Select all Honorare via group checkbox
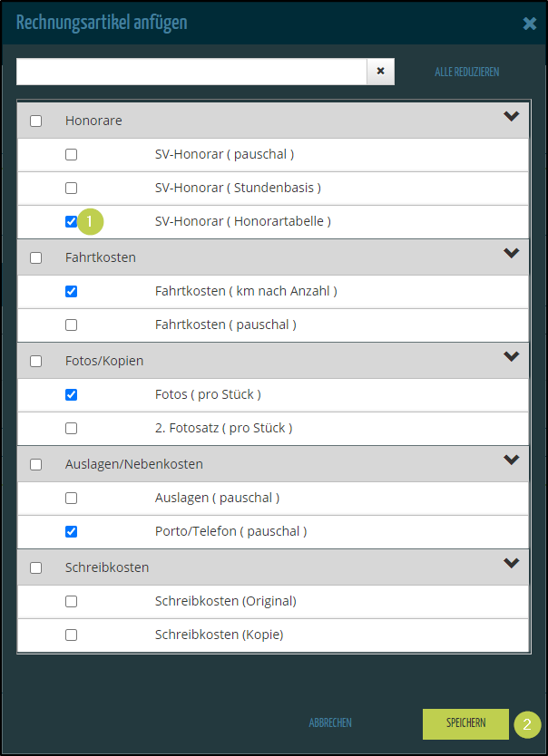 pyautogui.click(x=36, y=121)
